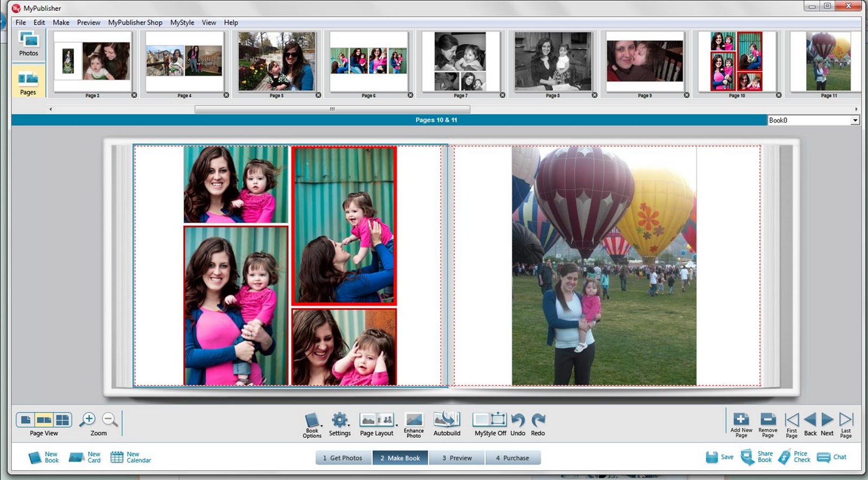Viewport: 868px width, 480px height.
Task: Open the MyPublisher Shop menu
Action: click(135, 22)
